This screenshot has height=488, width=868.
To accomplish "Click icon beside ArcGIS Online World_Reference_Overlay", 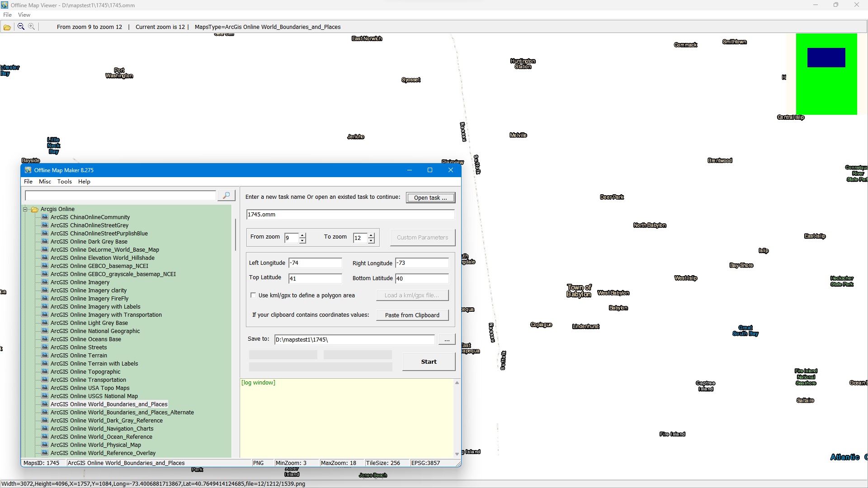I will click(45, 453).
